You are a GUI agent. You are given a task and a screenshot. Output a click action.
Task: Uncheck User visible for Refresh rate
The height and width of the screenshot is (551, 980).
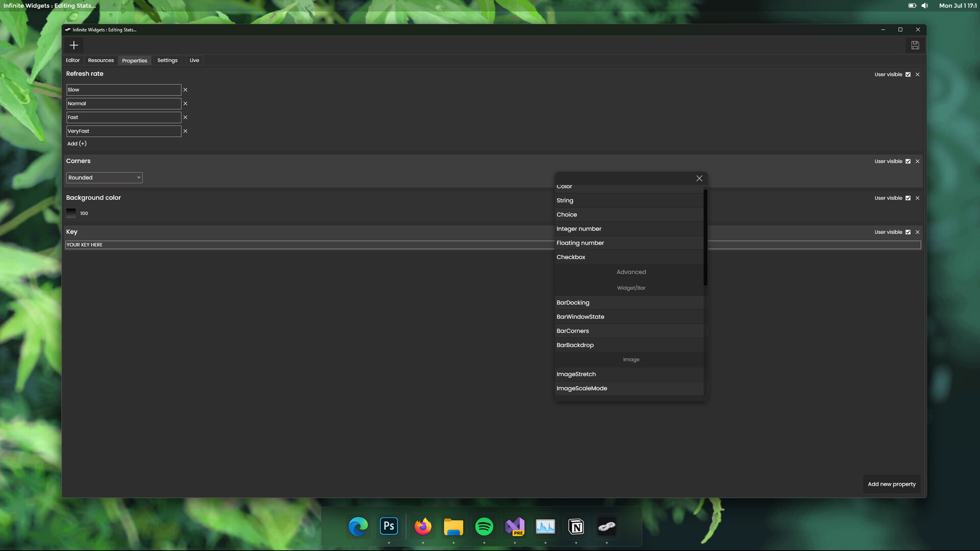908,74
